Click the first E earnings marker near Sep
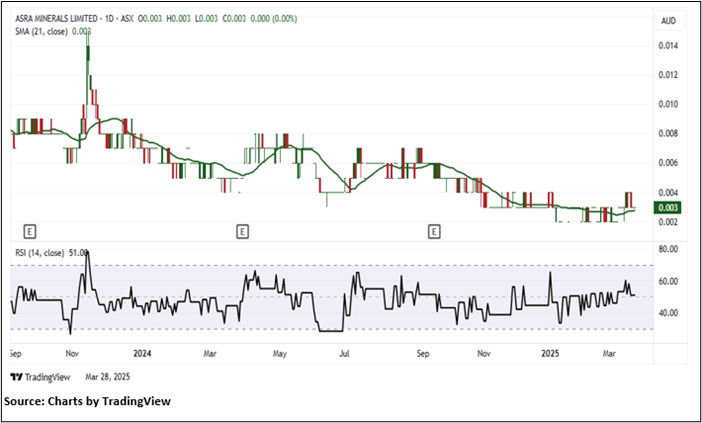702x423 pixels. (29, 232)
